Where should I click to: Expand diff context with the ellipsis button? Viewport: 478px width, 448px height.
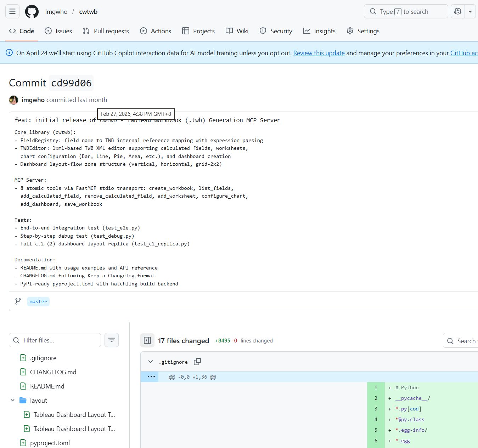point(151,376)
